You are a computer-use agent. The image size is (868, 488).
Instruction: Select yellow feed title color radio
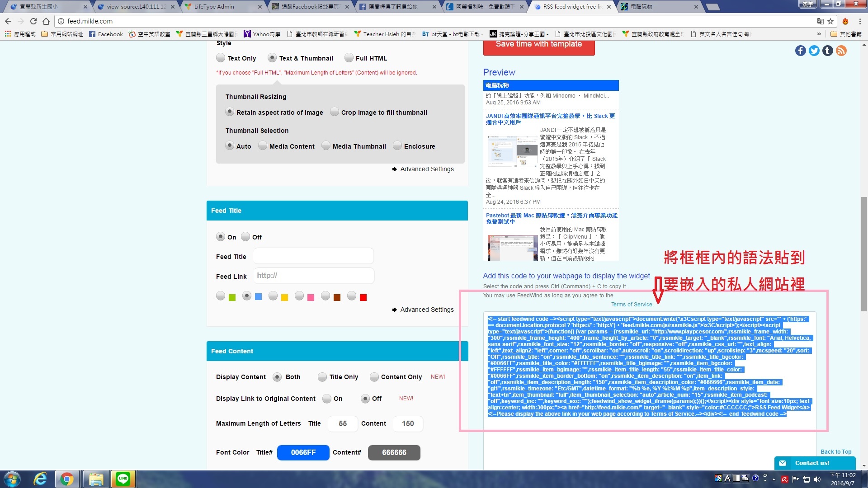point(273,296)
